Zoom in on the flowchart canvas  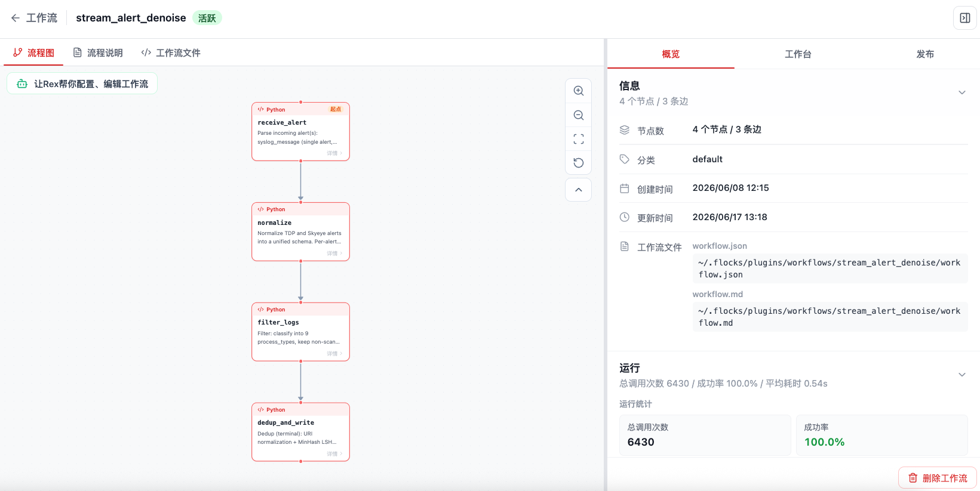click(579, 91)
